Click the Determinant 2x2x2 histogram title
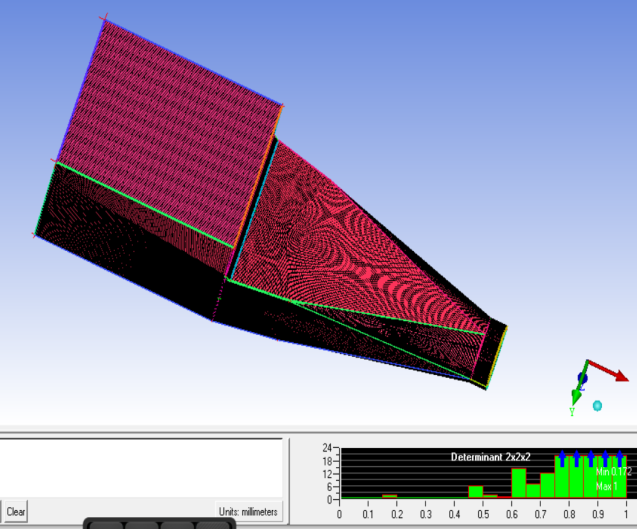 (x=490, y=457)
